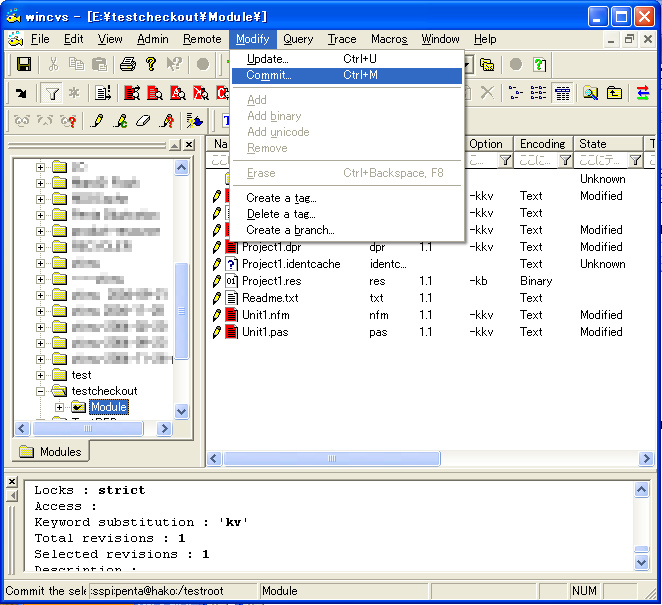Click the State column header
This screenshot has height=605, width=662.
pos(608,144)
